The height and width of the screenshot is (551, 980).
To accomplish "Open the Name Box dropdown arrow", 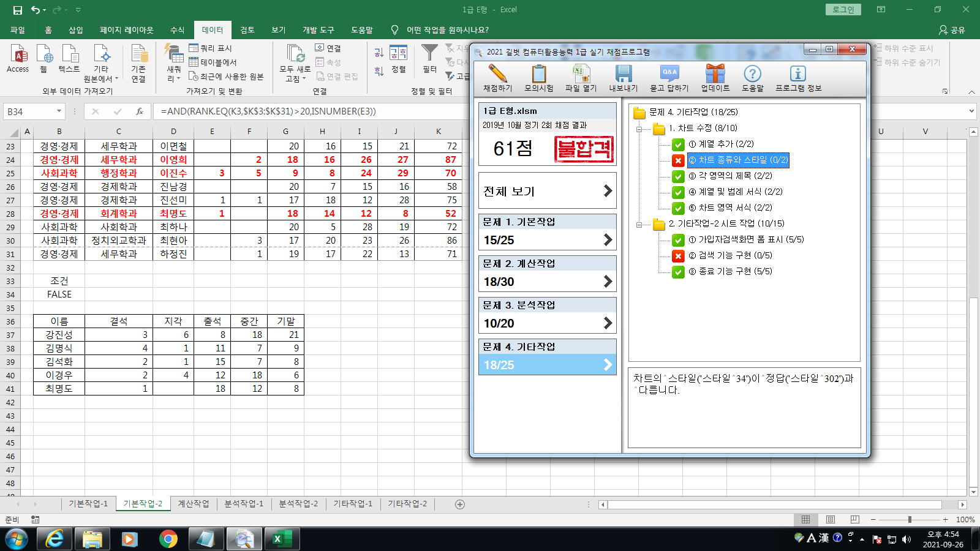I will (x=59, y=111).
